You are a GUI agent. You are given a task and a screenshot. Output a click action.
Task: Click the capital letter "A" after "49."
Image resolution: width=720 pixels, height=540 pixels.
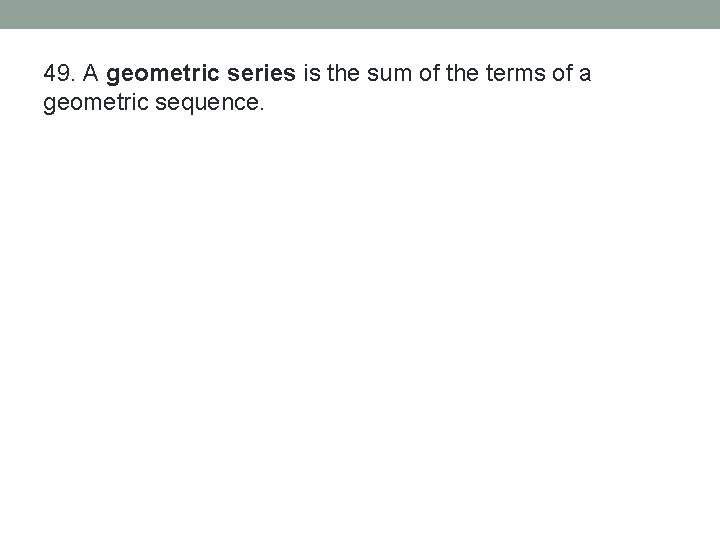click(90, 73)
